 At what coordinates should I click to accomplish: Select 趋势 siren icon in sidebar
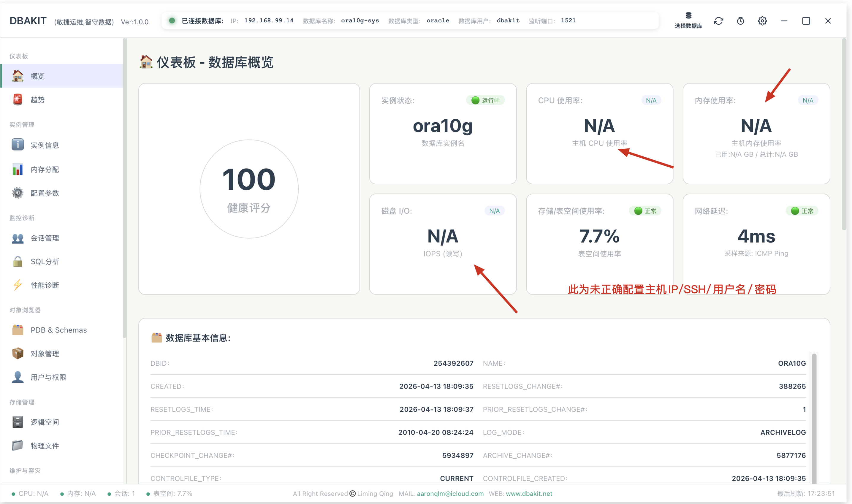click(x=18, y=99)
